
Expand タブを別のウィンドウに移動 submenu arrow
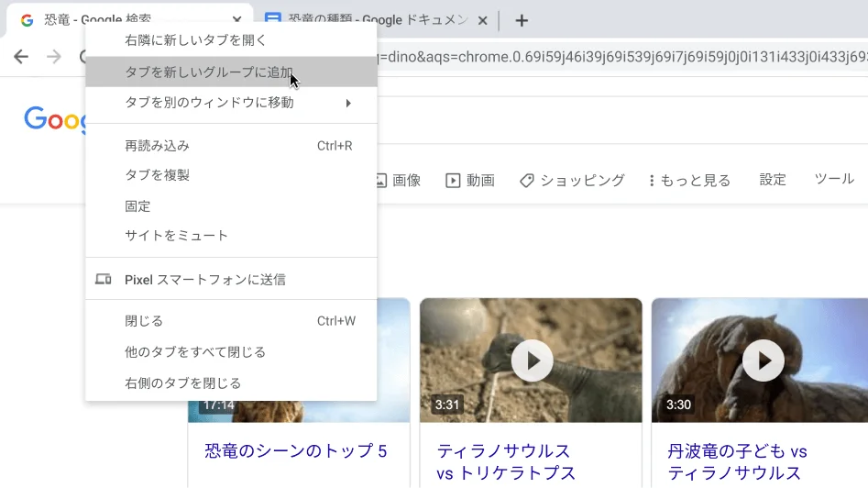tap(348, 103)
